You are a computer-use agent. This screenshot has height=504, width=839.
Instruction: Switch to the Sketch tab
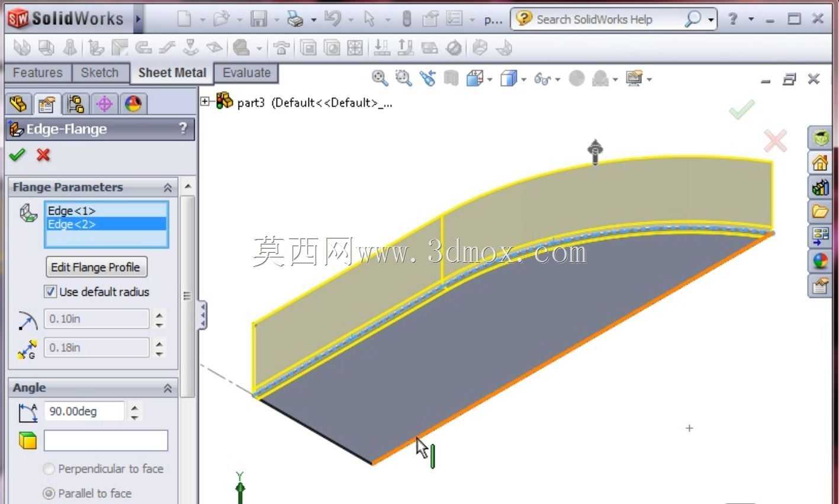pos(99,73)
